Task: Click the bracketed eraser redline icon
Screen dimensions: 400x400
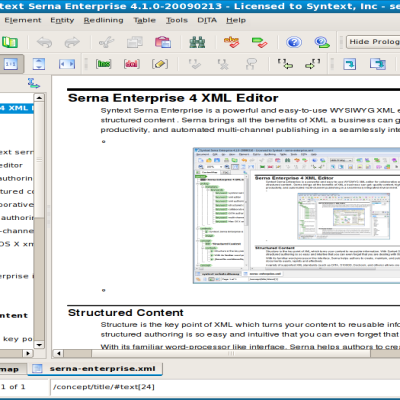Action: [x=160, y=64]
